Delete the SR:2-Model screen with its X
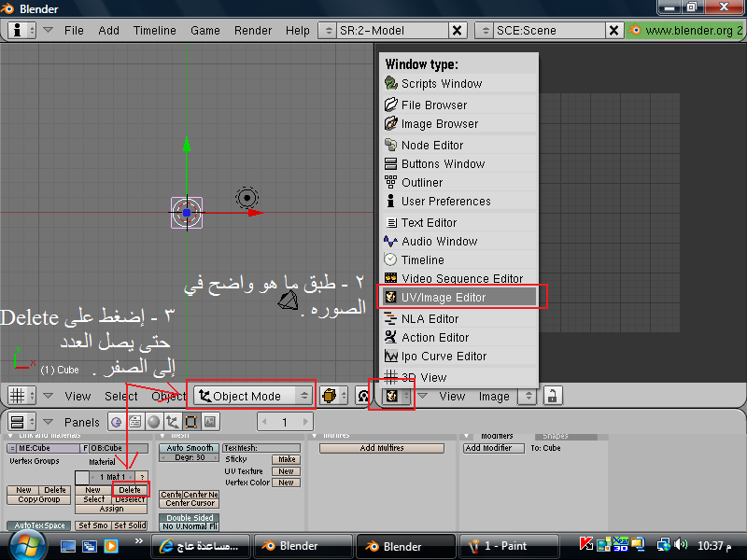Viewport: 747px width, 560px height. 457,31
